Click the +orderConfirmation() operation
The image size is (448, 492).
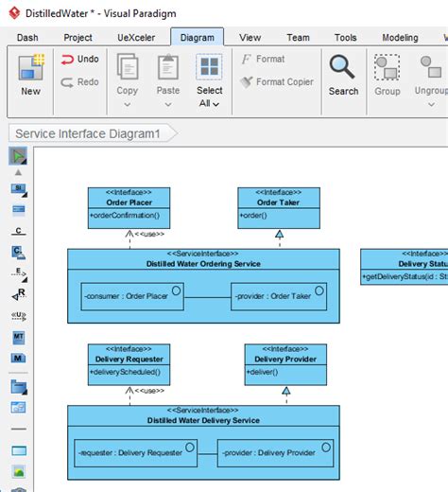(125, 216)
